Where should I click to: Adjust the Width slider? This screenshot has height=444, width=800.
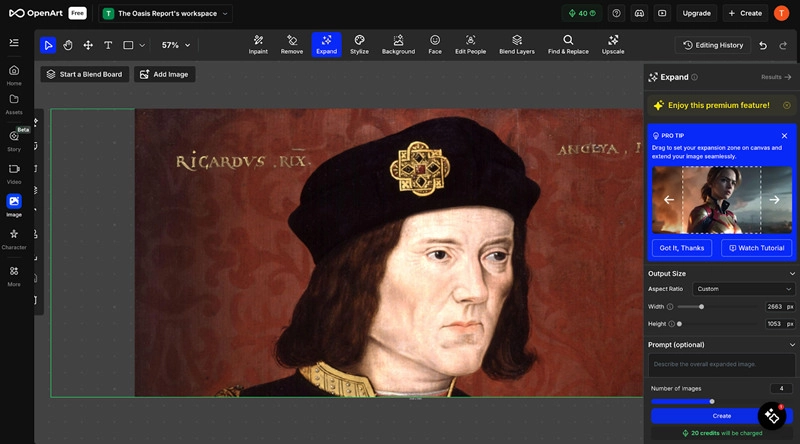tap(702, 307)
